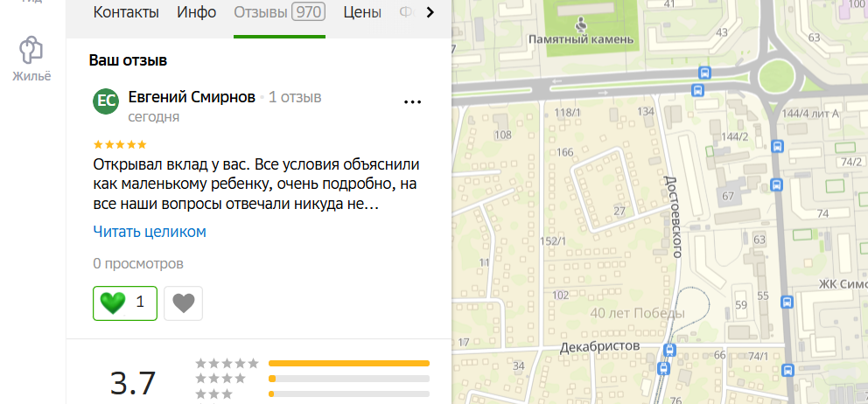Switch to the Контакты tab
This screenshot has width=868, height=404.
click(x=126, y=13)
